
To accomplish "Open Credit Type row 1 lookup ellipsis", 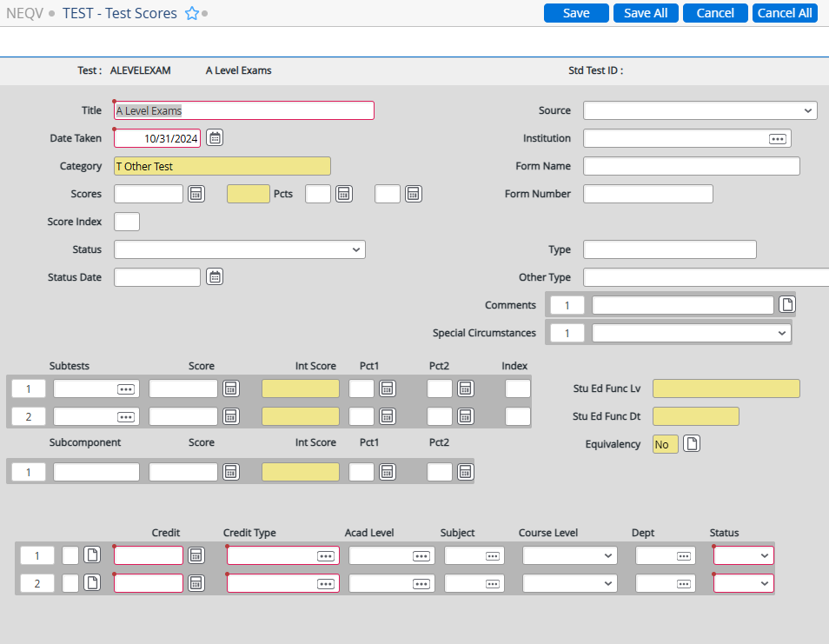I will 326,556.
